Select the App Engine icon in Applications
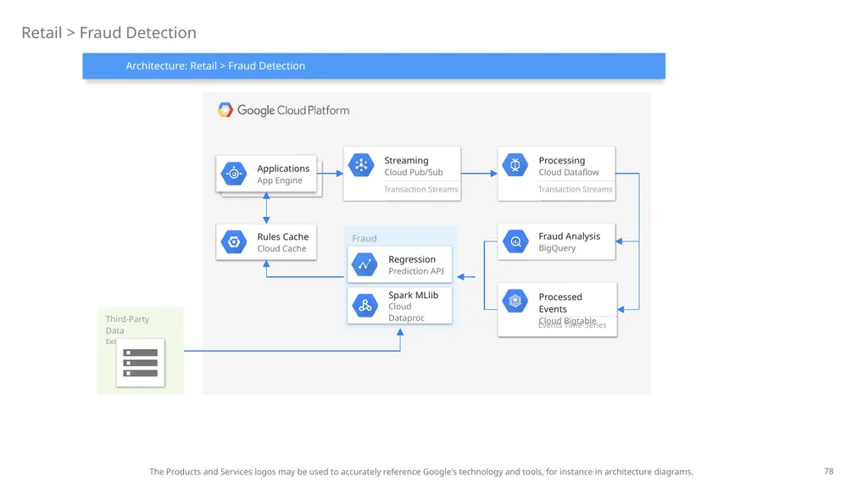Image resolution: width=868 pixels, height=488 pixels. (x=234, y=174)
